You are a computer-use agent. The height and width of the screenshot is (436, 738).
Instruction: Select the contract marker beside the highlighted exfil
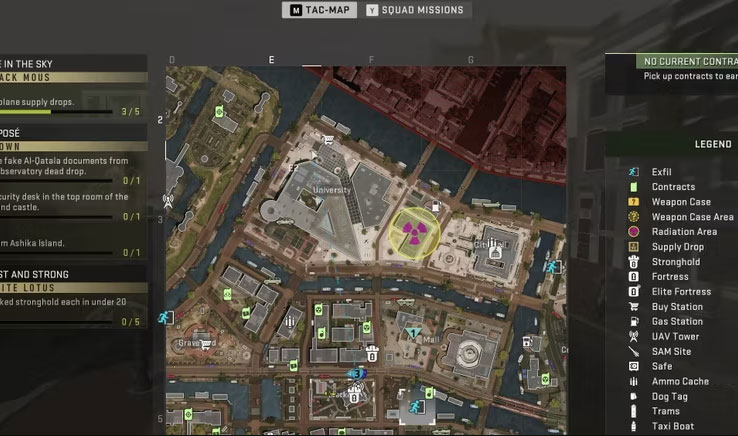(429, 393)
